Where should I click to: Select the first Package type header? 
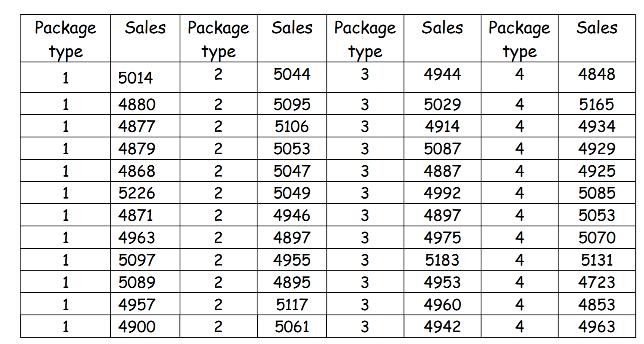click(x=65, y=39)
